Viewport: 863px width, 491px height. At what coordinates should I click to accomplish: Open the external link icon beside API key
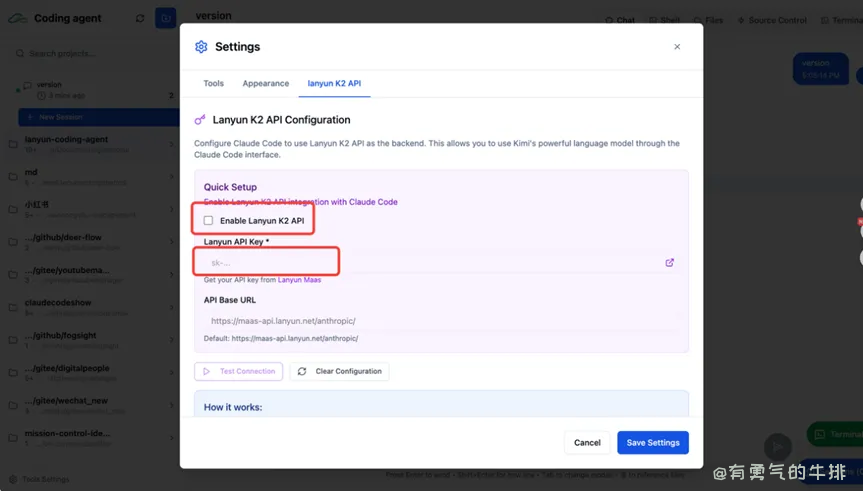(669, 263)
